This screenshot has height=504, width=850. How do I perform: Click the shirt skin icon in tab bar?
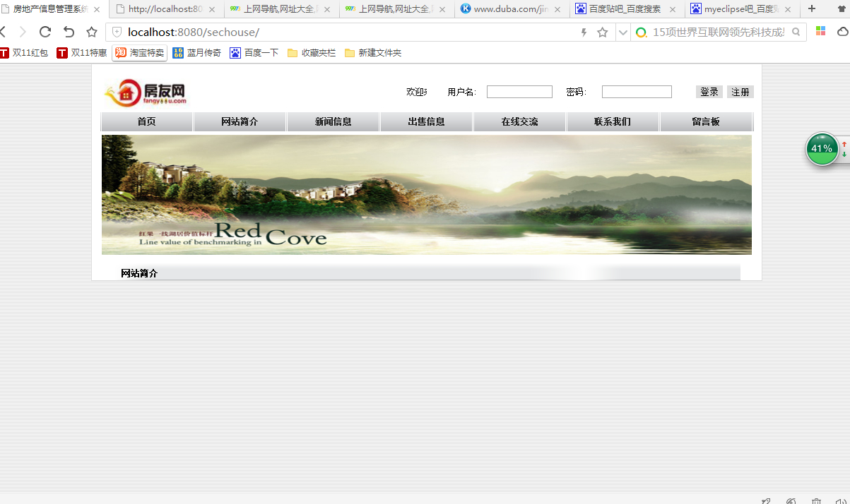click(842, 9)
